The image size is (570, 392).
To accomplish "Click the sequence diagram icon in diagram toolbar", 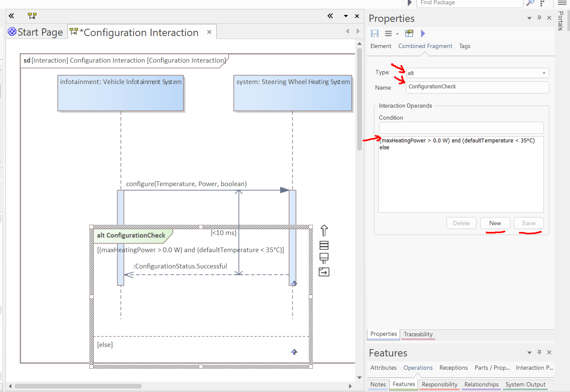I will (32, 16).
